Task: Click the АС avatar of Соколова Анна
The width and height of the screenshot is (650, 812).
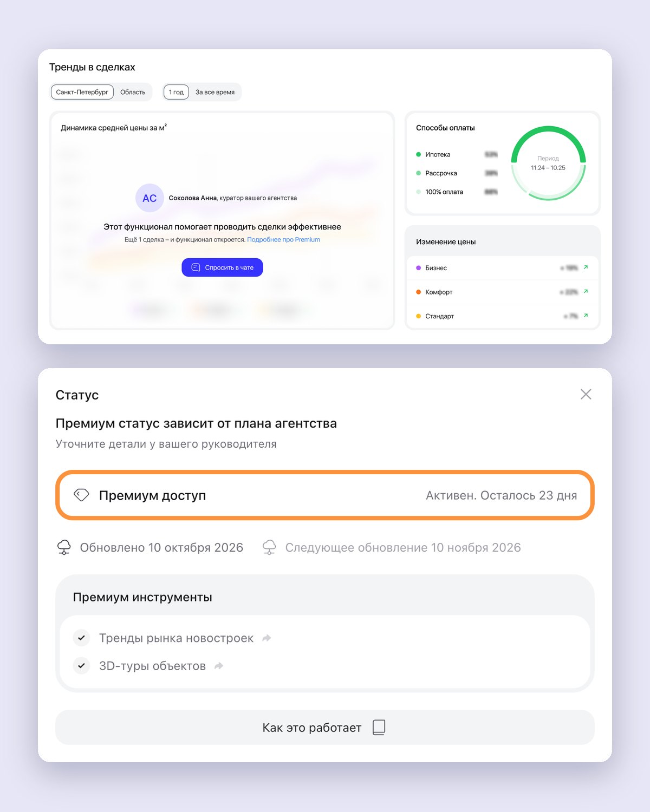Action: tap(149, 198)
